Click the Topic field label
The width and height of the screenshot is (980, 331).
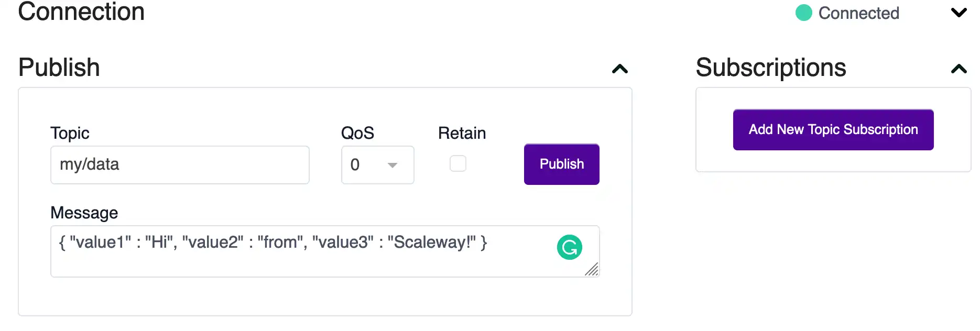tap(70, 133)
